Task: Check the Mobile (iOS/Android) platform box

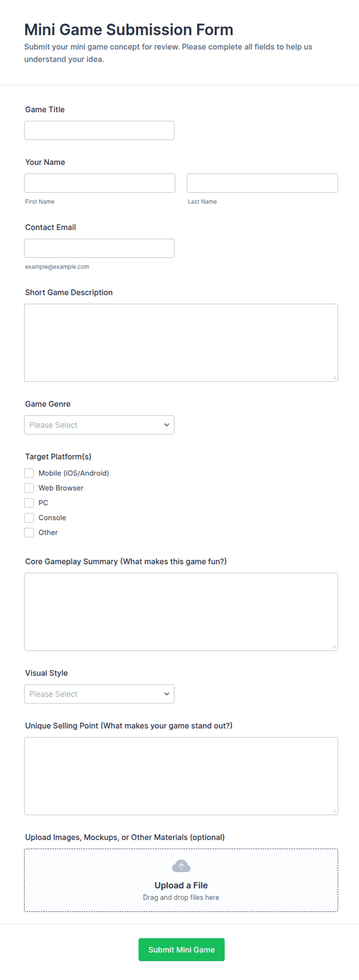Action: (29, 473)
